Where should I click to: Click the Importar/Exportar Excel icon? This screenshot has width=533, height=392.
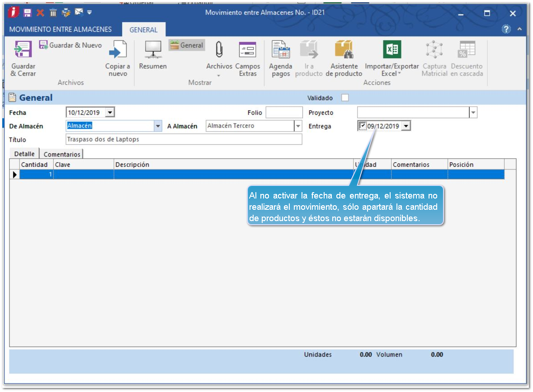coord(391,50)
